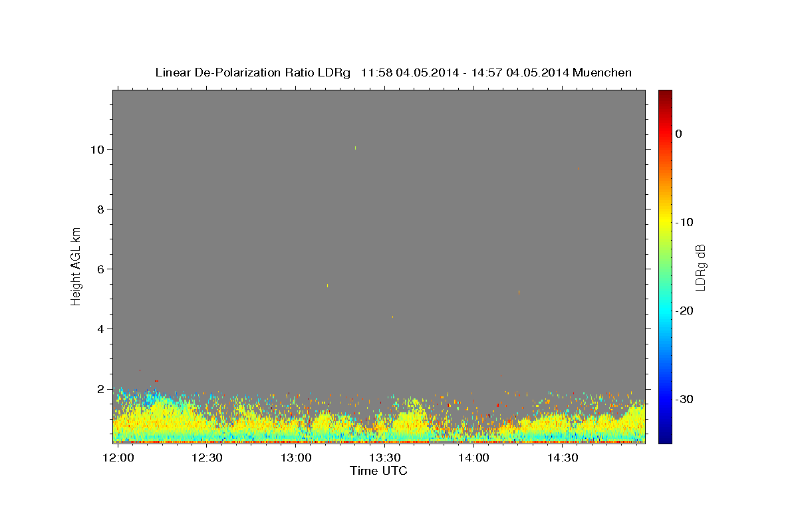
Task: Click the 14:00 time axis label
Action: 473,458
